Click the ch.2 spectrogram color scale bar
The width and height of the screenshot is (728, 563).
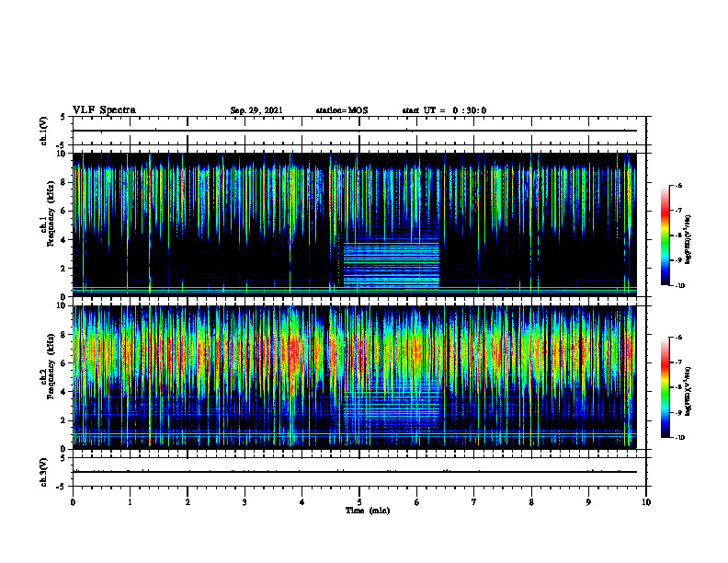pyautogui.click(x=665, y=387)
